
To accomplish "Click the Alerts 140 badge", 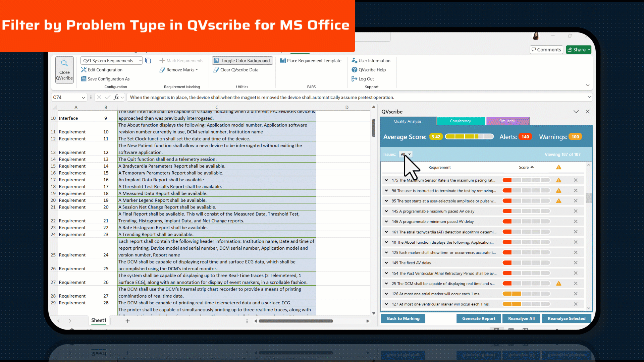I will tap(525, 137).
